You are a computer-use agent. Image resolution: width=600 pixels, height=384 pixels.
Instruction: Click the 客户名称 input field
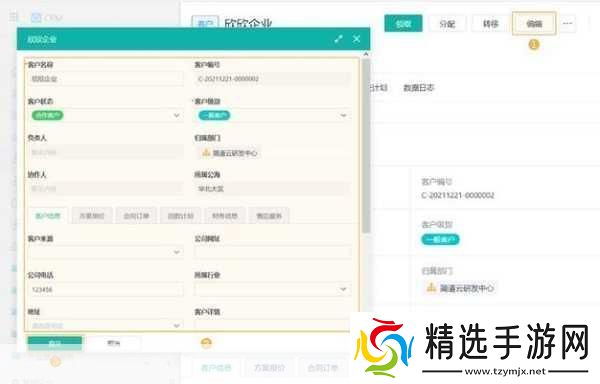pyautogui.click(x=105, y=79)
